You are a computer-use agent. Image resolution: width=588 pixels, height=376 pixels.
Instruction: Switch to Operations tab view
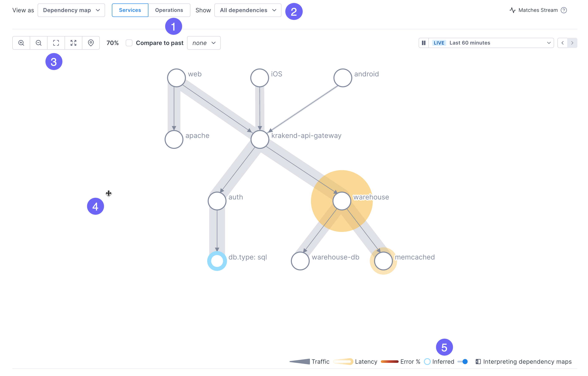point(169,10)
